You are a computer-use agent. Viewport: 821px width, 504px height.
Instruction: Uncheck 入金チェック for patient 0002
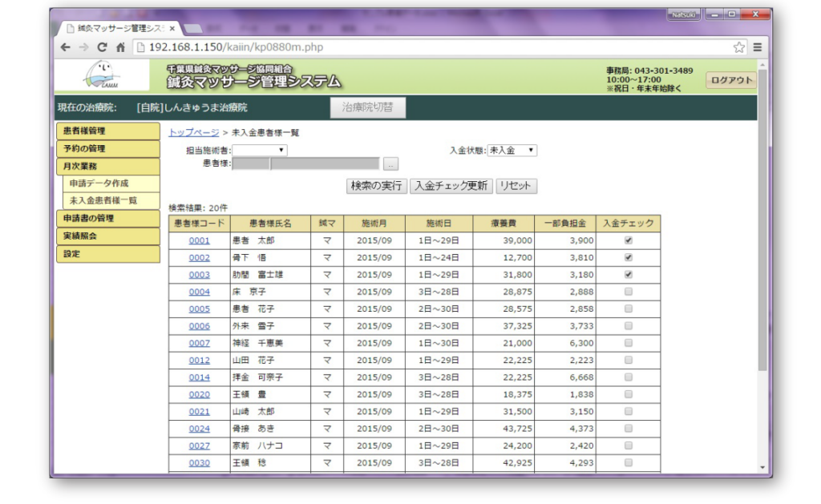click(629, 257)
